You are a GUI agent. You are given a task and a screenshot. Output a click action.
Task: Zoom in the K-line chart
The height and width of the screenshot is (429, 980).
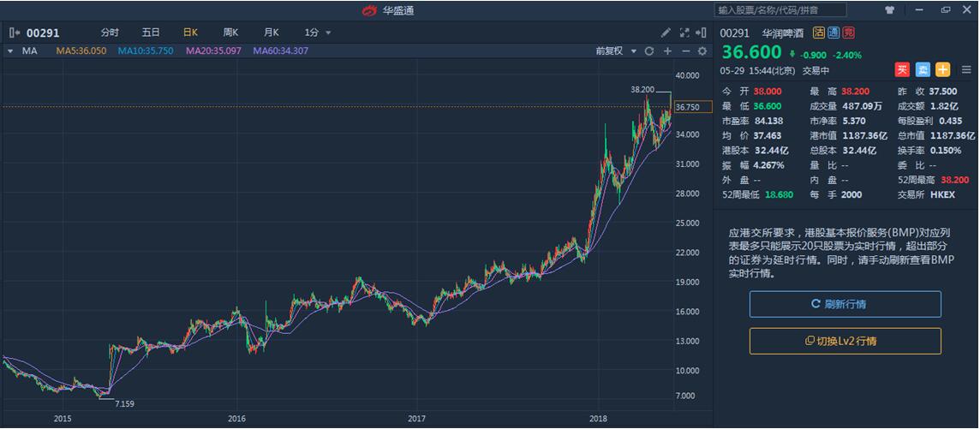coord(667,51)
